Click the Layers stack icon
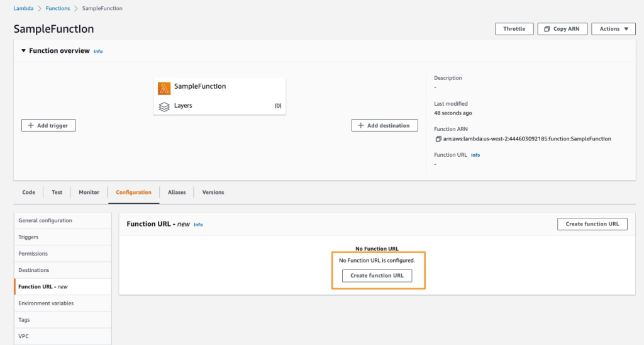Image resolution: width=644 pixels, height=345 pixels. 164,106
